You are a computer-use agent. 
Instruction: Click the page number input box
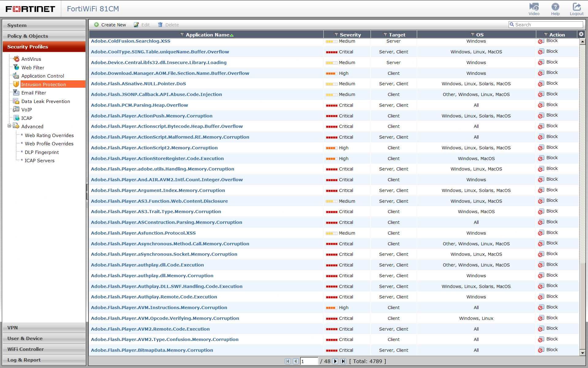(309, 361)
